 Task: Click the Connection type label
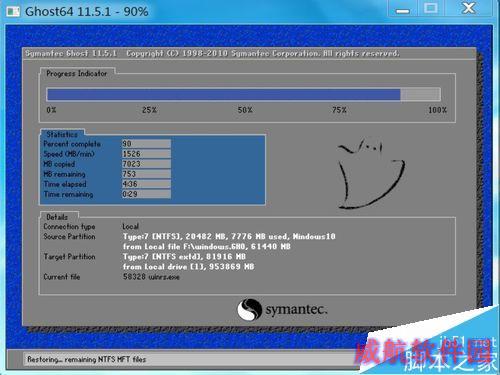[69, 226]
